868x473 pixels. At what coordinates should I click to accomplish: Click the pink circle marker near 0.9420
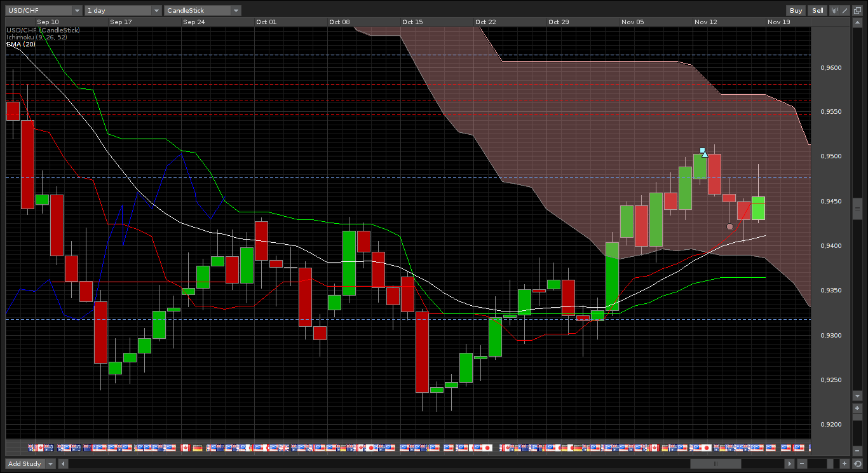tap(729, 226)
